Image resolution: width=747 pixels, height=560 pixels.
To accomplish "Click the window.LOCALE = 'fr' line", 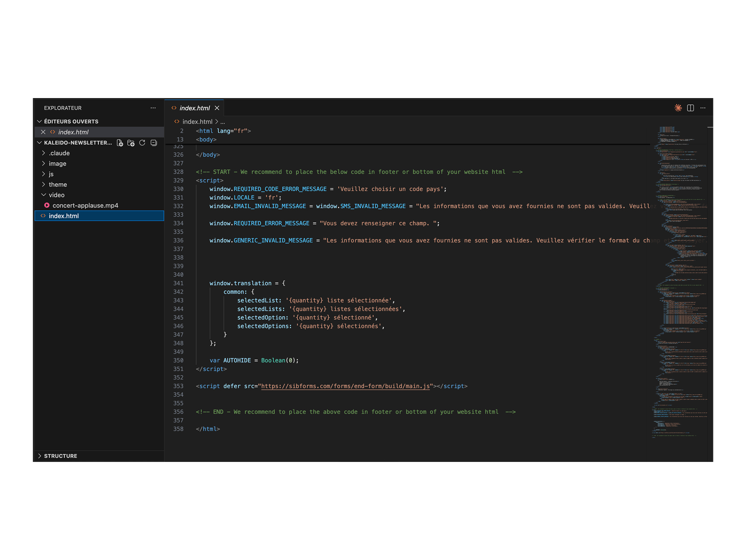I will click(x=246, y=198).
